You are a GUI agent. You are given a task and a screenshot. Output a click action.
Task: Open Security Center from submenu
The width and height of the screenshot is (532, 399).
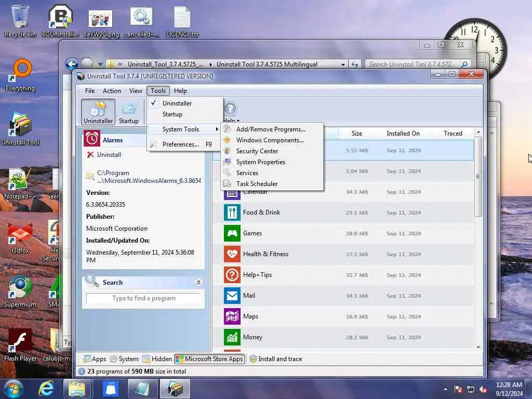pos(272,151)
